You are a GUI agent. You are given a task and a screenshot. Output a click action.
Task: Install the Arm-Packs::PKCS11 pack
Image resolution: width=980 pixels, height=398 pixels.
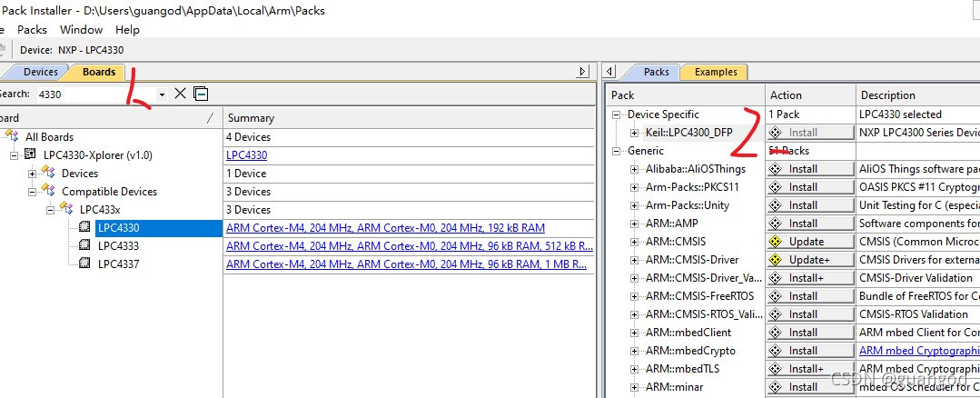click(811, 187)
